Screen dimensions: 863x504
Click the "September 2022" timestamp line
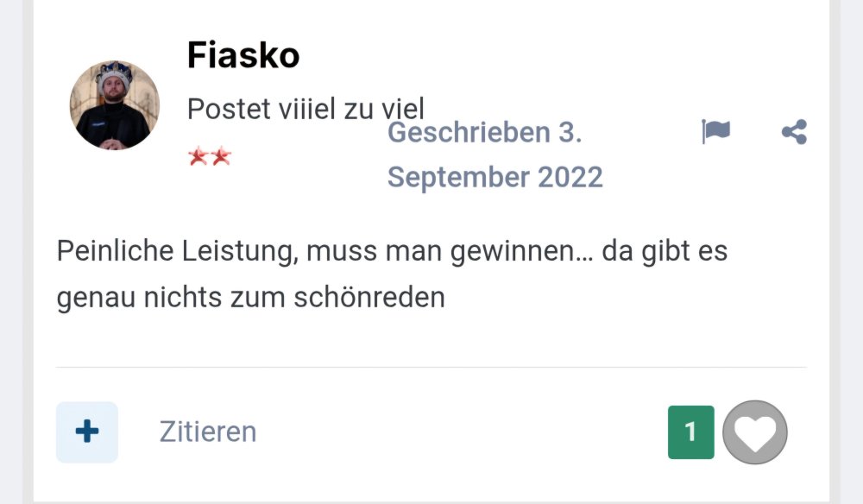pos(494,177)
